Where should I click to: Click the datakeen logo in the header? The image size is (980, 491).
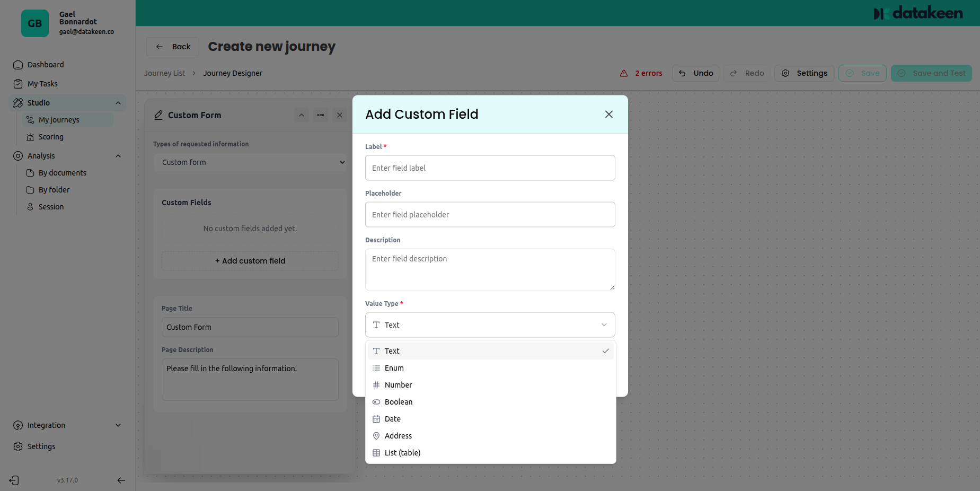pyautogui.click(x=918, y=13)
